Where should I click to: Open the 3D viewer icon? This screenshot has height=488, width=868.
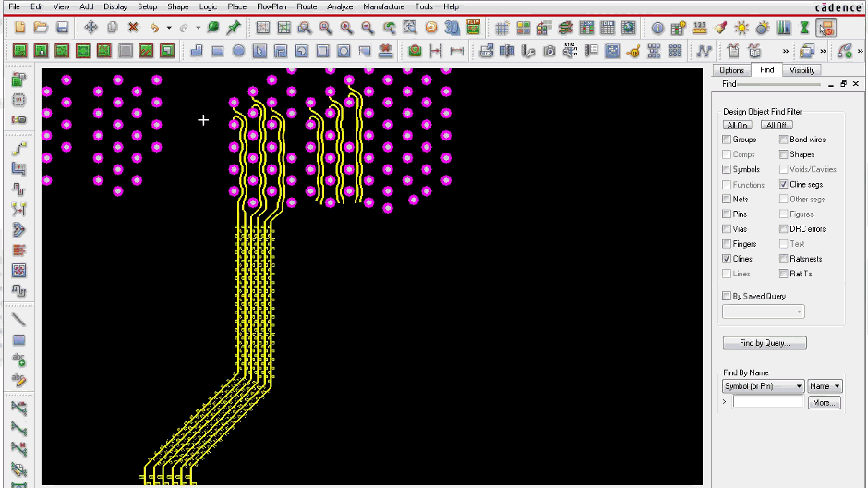[x=452, y=28]
